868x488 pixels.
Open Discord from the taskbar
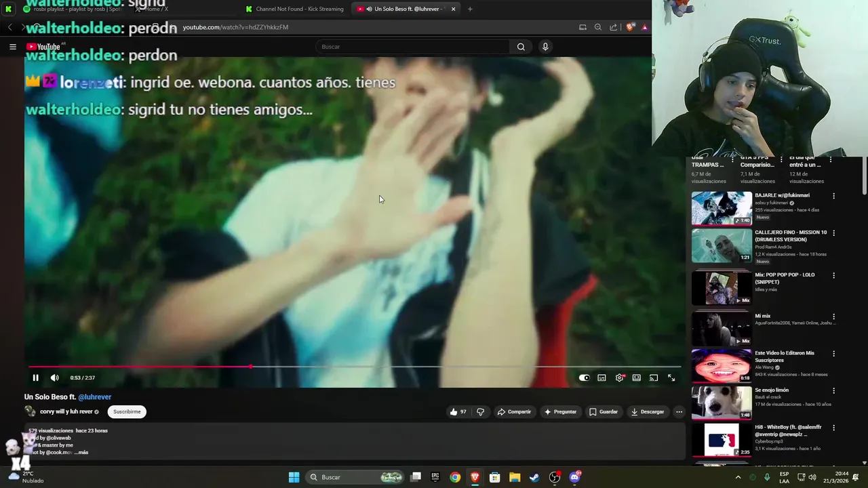click(575, 477)
